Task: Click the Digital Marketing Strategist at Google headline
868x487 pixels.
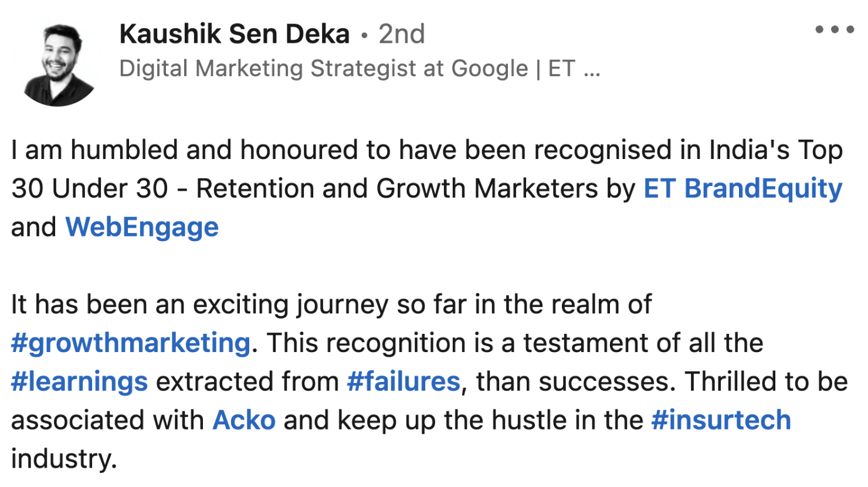Action: pos(323,69)
